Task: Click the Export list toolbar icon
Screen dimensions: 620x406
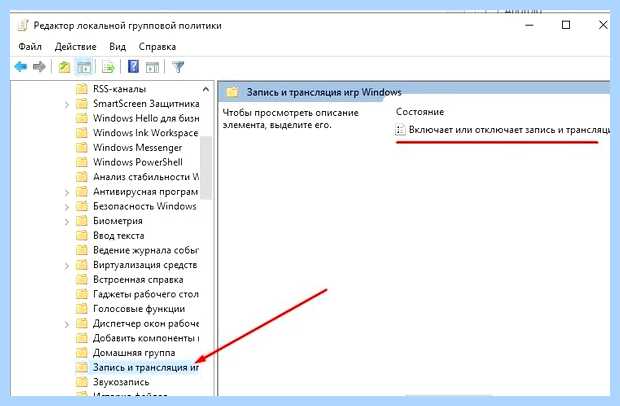Action: 108,67
